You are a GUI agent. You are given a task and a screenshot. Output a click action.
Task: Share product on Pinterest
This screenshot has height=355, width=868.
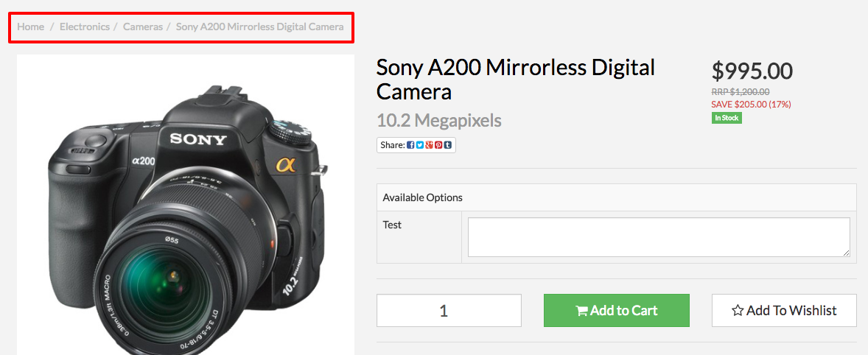[x=438, y=145]
